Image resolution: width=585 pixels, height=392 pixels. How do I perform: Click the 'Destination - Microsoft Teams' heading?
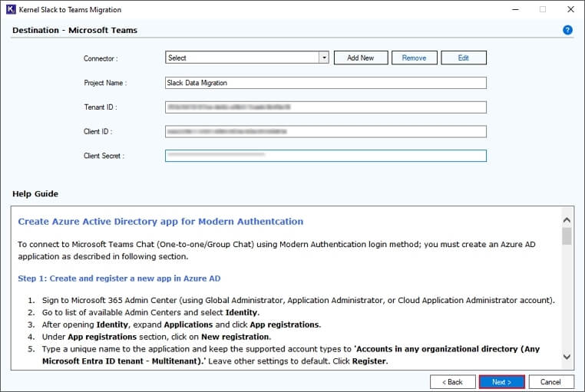pyautogui.click(x=75, y=30)
